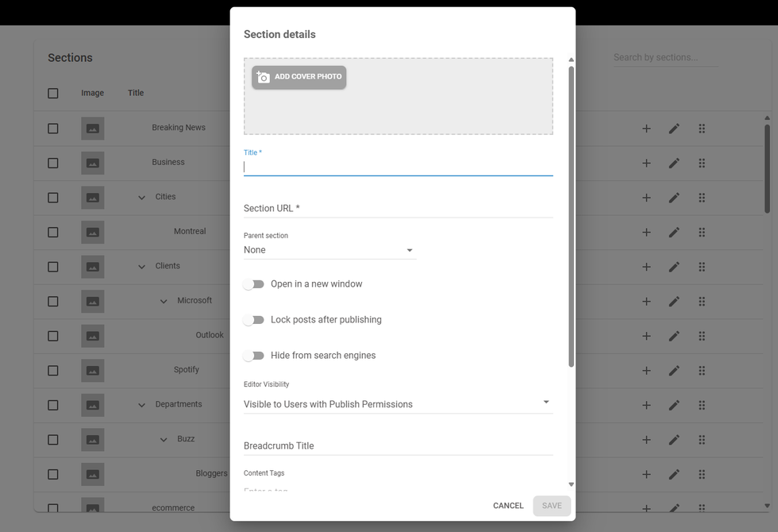Click into the Section URL field
Viewport: 778px width, 532px height.
click(x=397, y=208)
